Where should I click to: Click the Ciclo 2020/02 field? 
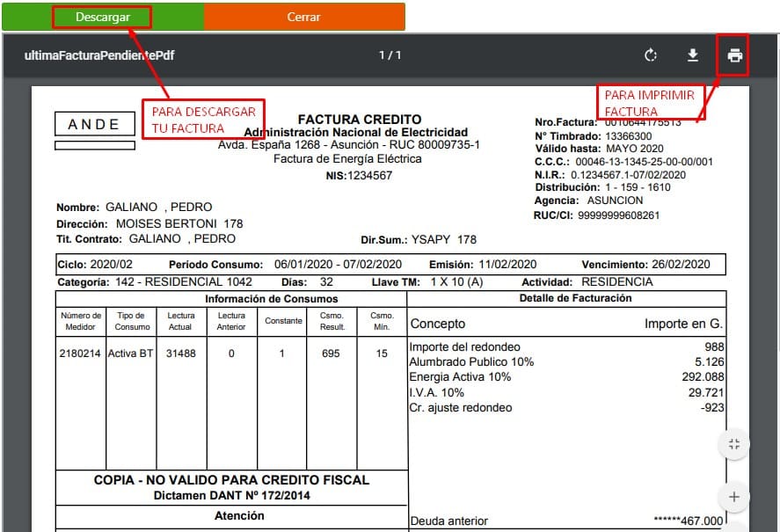tap(95, 265)
